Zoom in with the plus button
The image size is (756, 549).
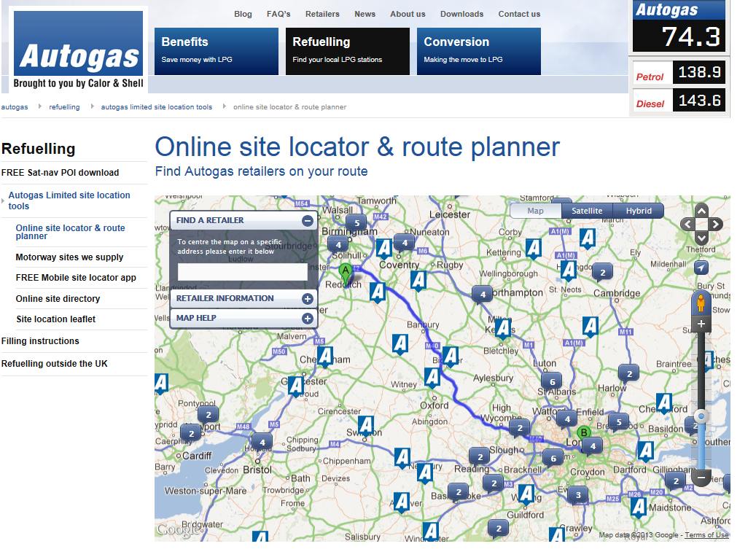pyautogui.click(x=701, y=324)
